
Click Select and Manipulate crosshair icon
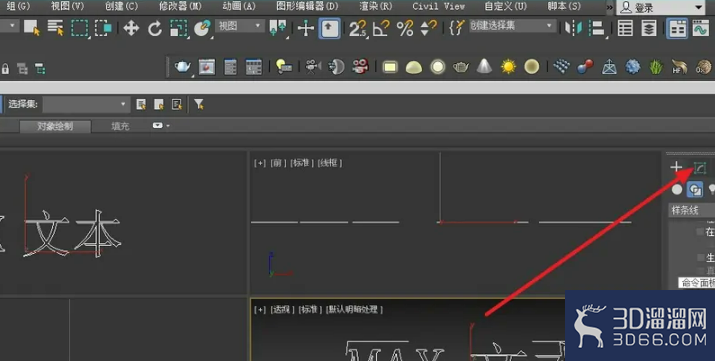click(306, 28)
